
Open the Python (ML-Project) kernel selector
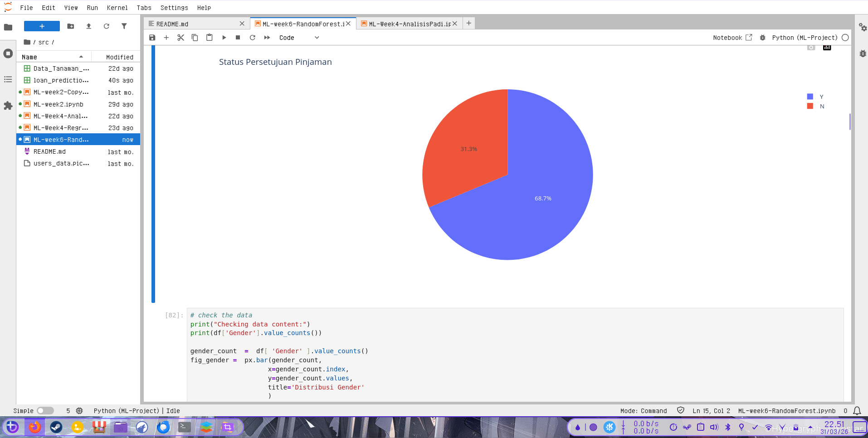pyautogui.click(x=805, y=38)
